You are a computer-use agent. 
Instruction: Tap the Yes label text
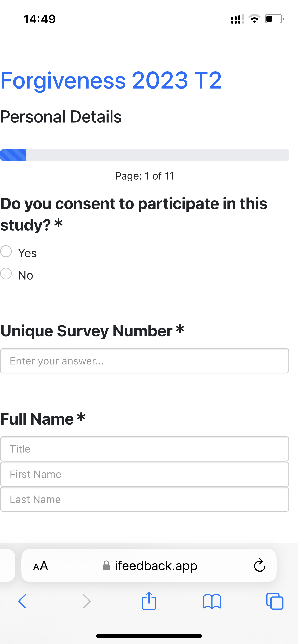(x=28, y=253)
